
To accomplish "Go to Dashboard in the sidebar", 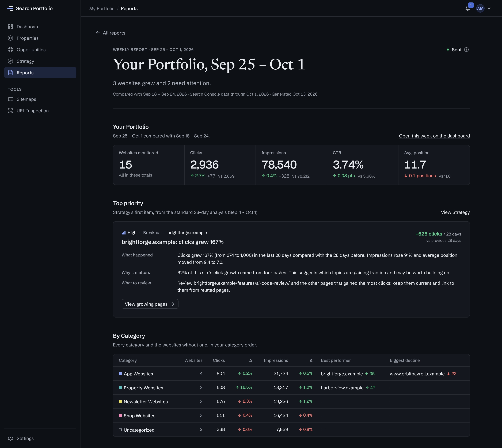I will (x=40, y=27).
